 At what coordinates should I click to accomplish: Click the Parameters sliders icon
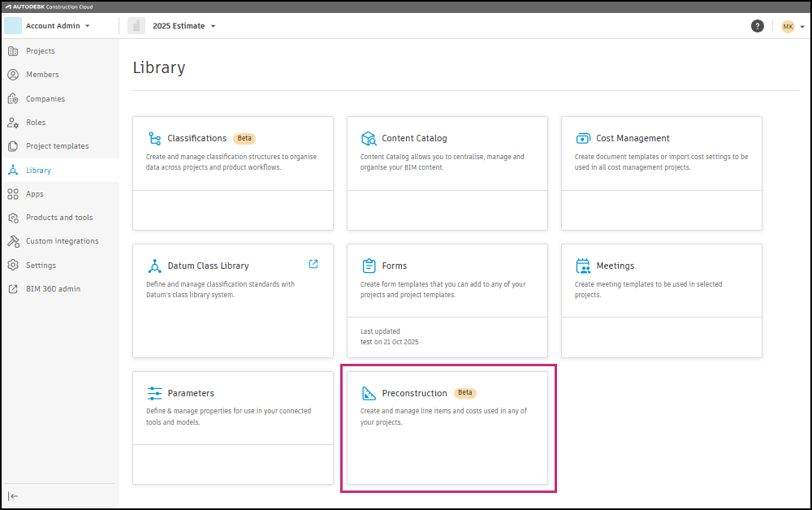[154, 393]
